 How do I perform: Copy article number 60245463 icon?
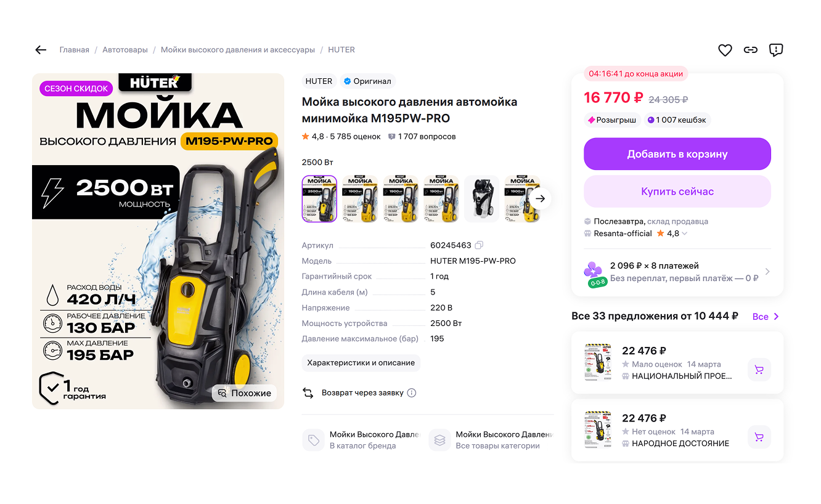pos(479,245)
